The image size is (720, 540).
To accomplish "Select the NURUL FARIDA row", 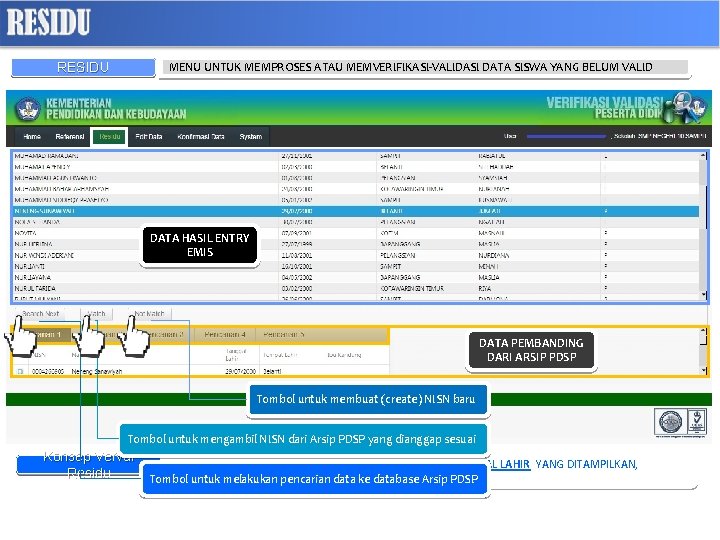I will click(x=356, y=288).
